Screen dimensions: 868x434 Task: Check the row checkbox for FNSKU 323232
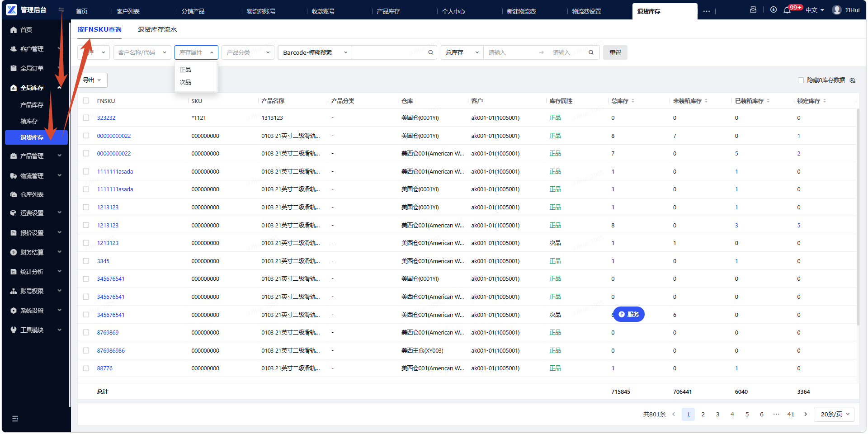86,118
